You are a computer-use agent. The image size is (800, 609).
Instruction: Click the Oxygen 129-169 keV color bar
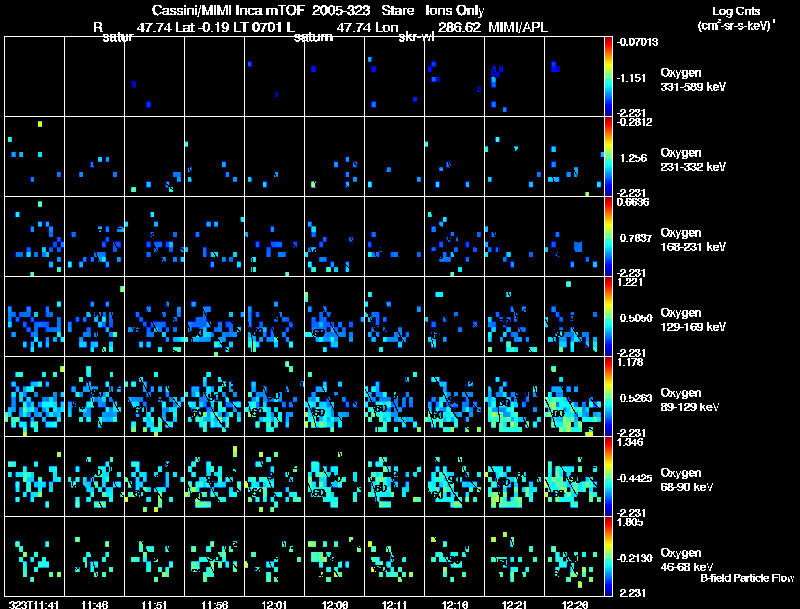point(608,316)
